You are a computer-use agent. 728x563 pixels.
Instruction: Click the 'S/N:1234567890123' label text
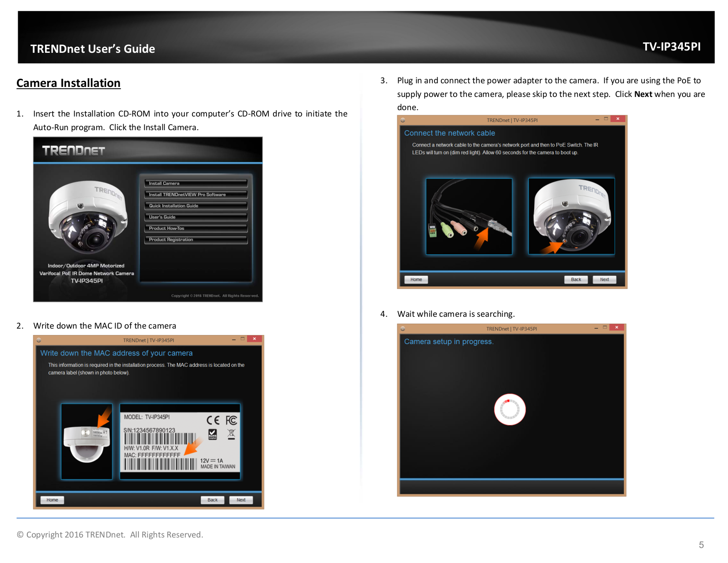pos(149,430)
